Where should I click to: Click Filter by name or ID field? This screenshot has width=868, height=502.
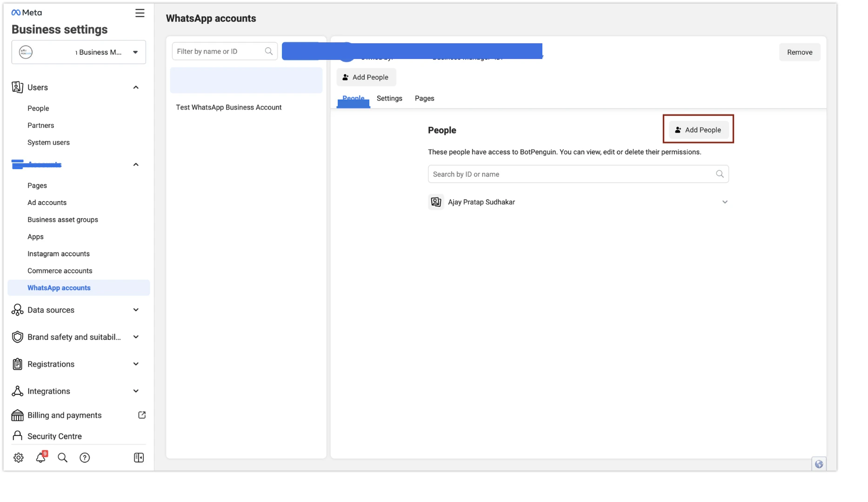tap(225, 51)
